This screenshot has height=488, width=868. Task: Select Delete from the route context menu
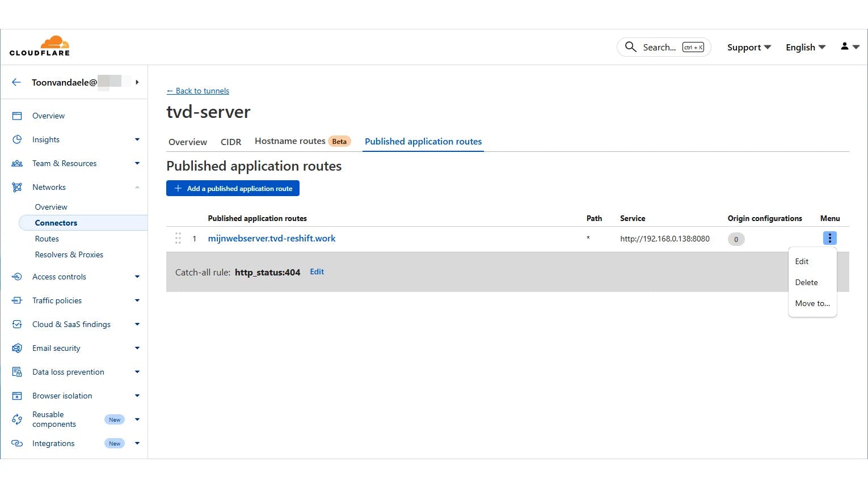806,282
